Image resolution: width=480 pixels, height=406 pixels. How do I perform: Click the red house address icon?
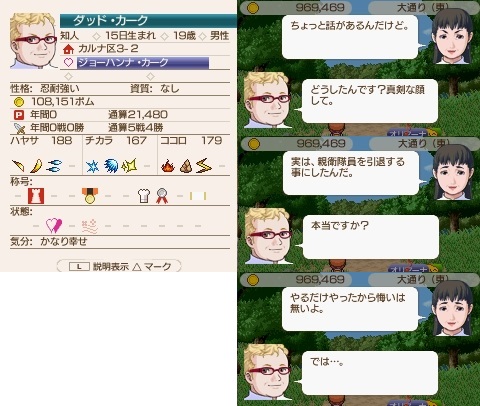tap(68, 49)
